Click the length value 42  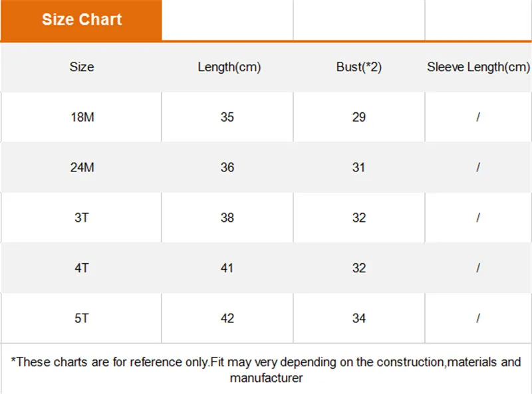click(227, 318)
